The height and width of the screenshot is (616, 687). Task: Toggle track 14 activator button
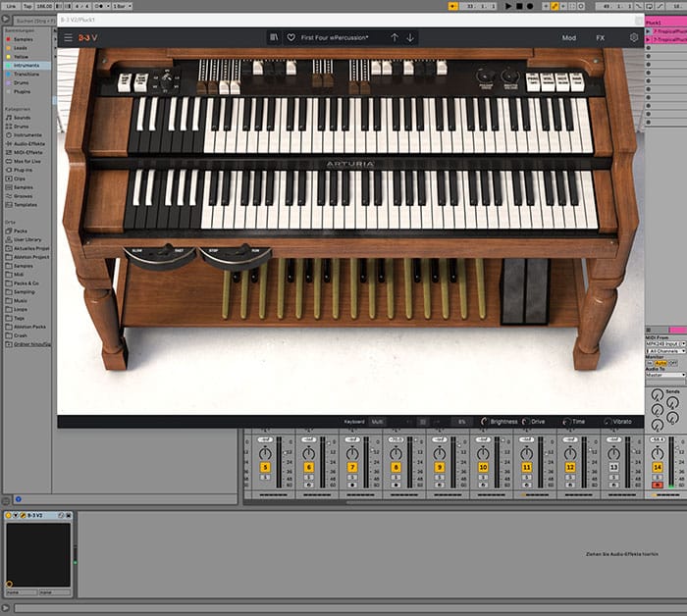[658, 467]
